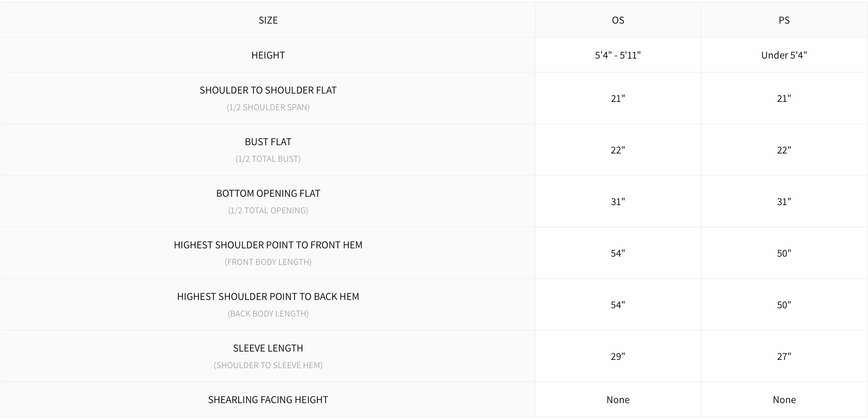Click the 5'4" - 5'11" height value

click(618, 55)
